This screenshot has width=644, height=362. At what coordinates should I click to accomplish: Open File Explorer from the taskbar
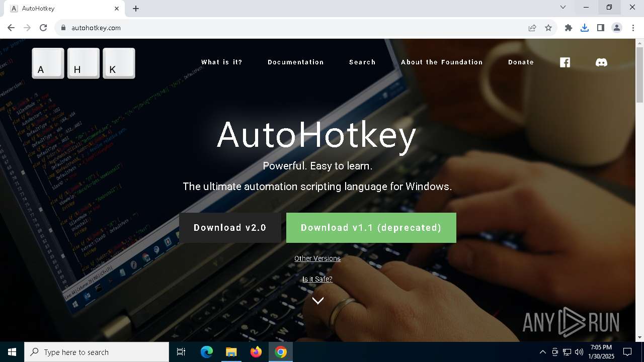tap(231, 352)
